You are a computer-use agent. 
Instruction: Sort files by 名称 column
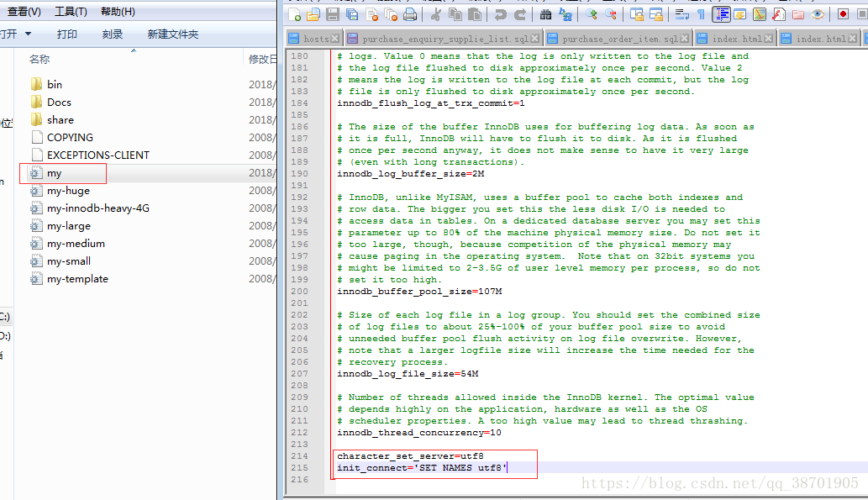39,60
